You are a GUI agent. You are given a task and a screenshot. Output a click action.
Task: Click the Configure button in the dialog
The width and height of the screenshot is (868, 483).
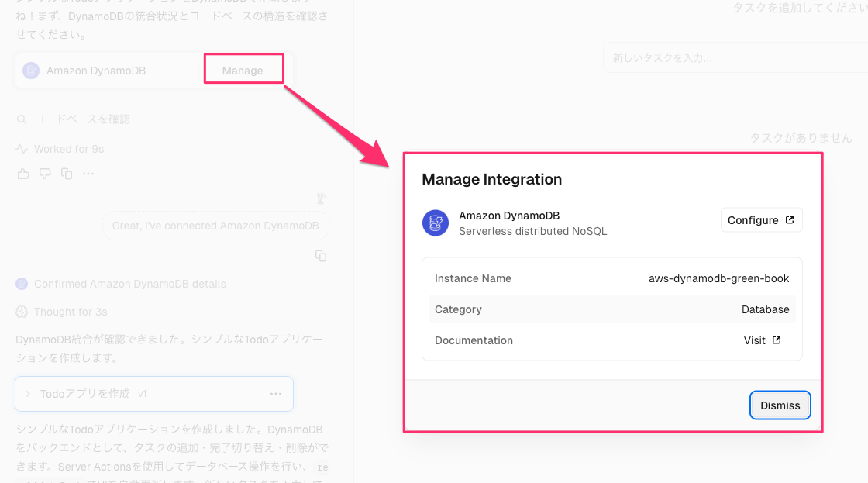click(x=761, y=220)
